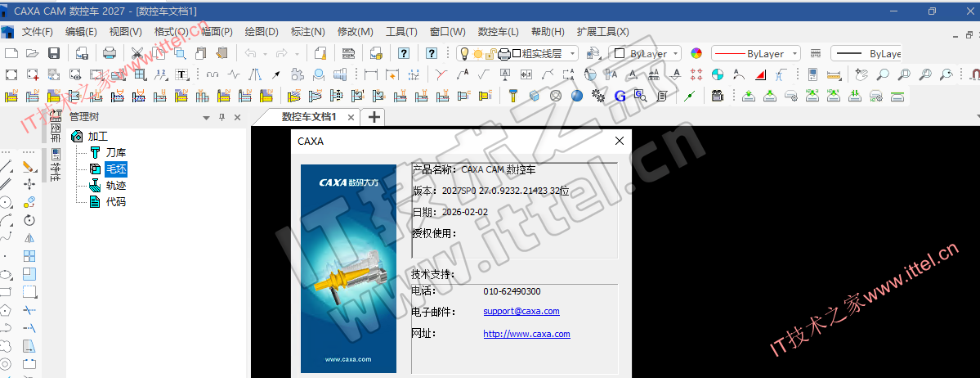Image resolution: width=980 pixels, height=378 pixels.
Task: Open the black line ByLayer width dropdown
Action: (x=866, y=54)
